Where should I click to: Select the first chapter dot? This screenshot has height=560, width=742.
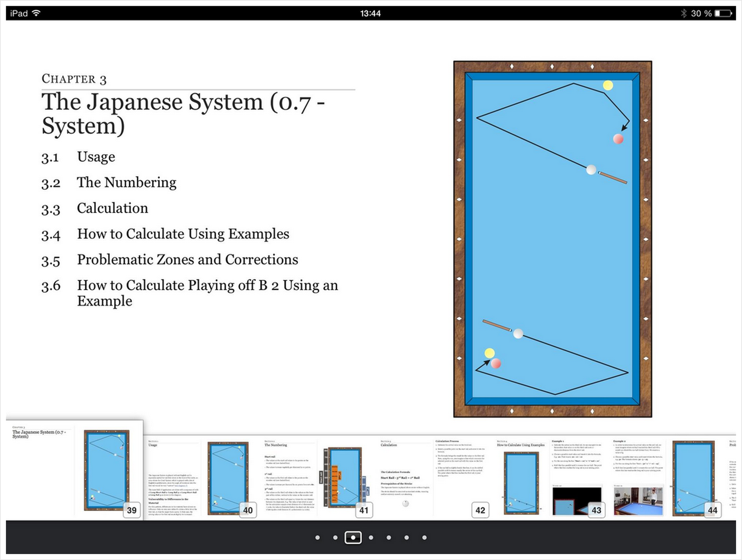(x=317, y=538)
